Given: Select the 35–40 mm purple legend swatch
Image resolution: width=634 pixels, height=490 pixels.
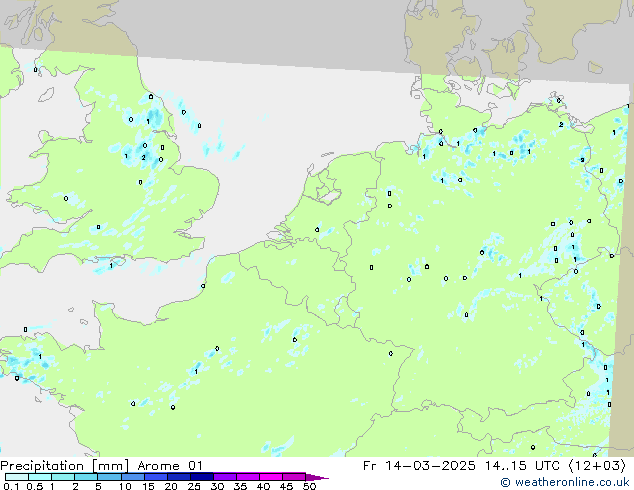Looking at the screenshot, I should click(x=247, y=477).
